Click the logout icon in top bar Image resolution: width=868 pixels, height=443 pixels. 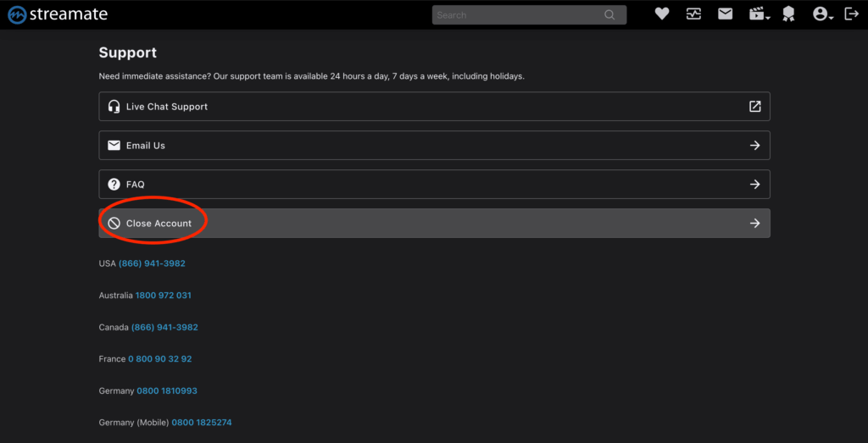(852, 14)
